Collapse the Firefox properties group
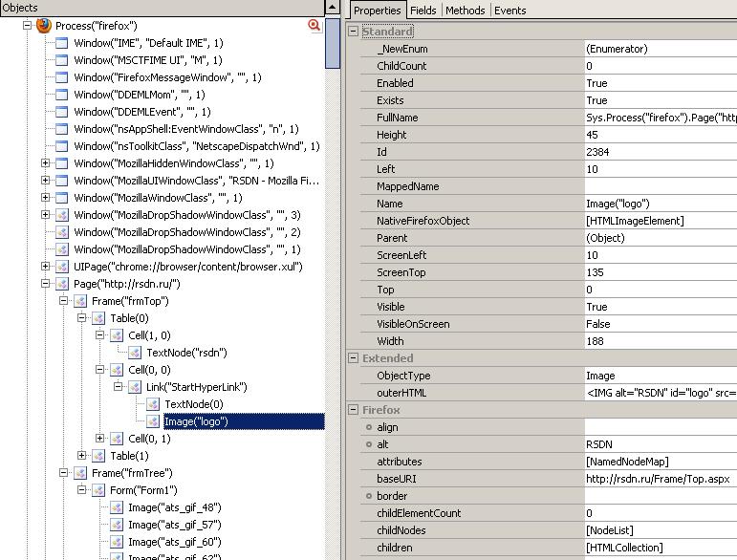 point(354,410)
